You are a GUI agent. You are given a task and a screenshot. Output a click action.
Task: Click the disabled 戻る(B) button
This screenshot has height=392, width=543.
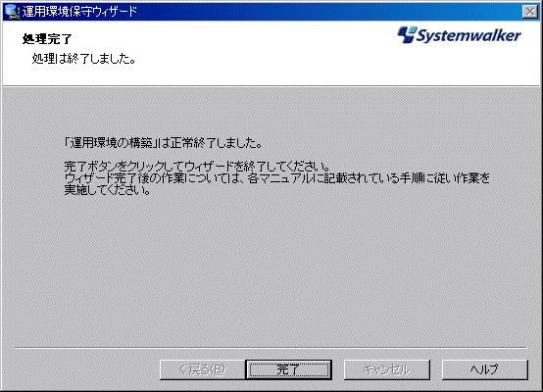(x=203, y=369)
